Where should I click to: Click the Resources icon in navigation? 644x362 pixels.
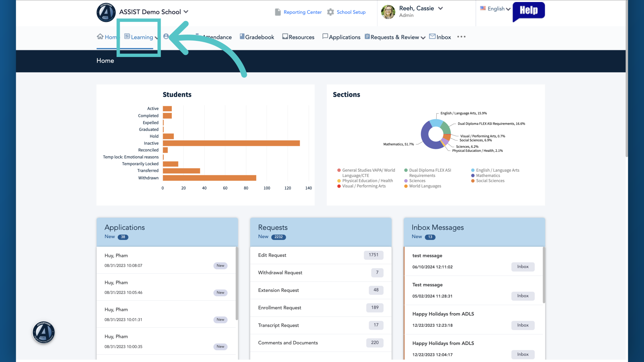click(285, 37)
